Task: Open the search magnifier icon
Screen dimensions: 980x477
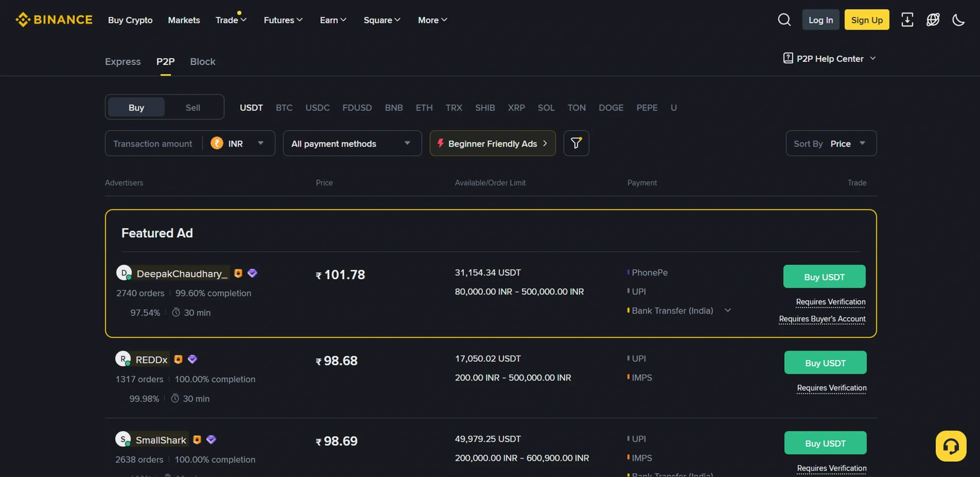Action: click(784, 20)
